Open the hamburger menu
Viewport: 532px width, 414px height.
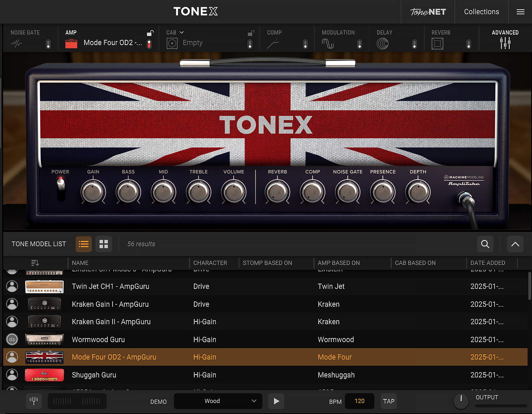[520, 12]
